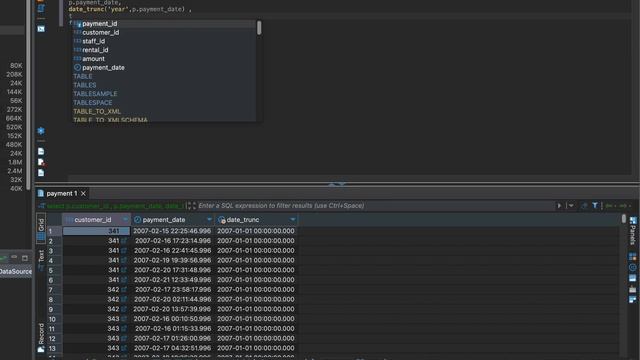Image resolution: width=640 pixels, height=360 pixels.
Task: Select row number 13 header
Action: pyautogui.click(x=54, y=348)
